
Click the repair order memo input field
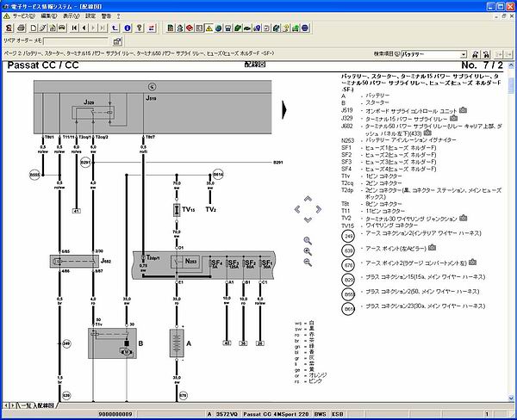coord(76,41)
